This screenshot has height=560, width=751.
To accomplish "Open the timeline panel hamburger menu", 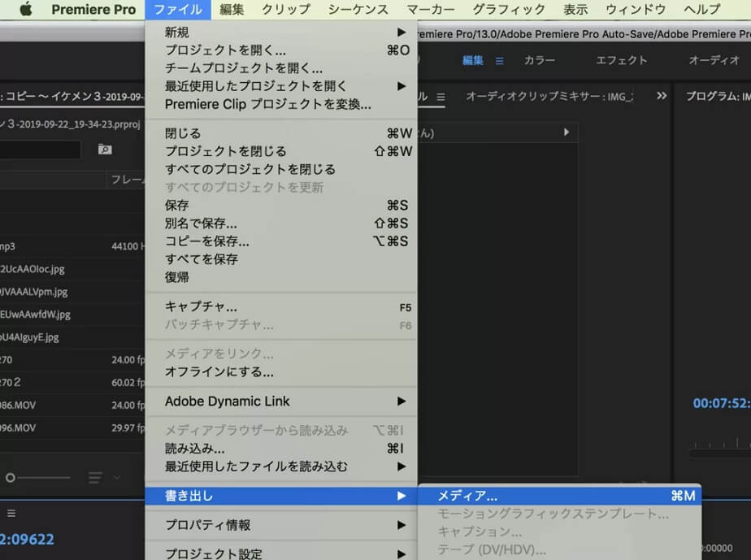I will [x=11, y=513].
